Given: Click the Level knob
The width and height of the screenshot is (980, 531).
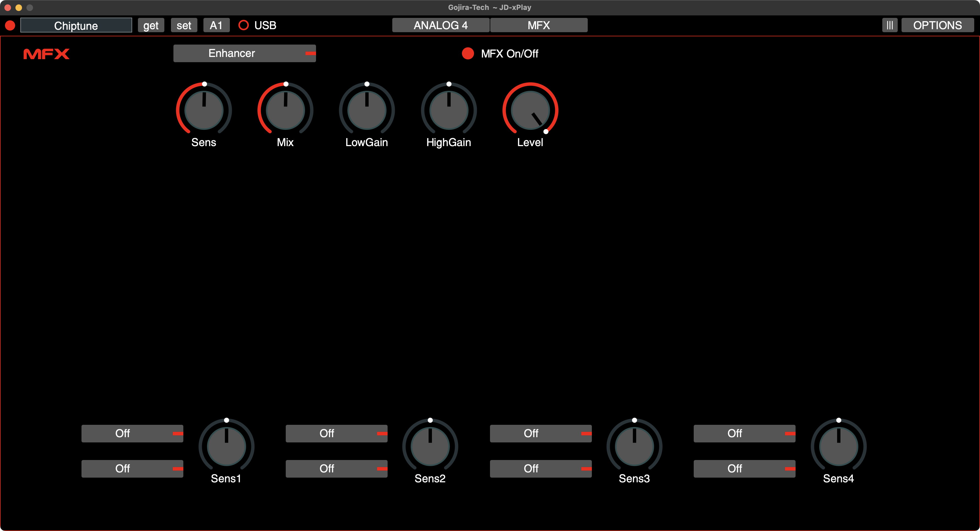Looking at the screenshot, I should point(530,110).
